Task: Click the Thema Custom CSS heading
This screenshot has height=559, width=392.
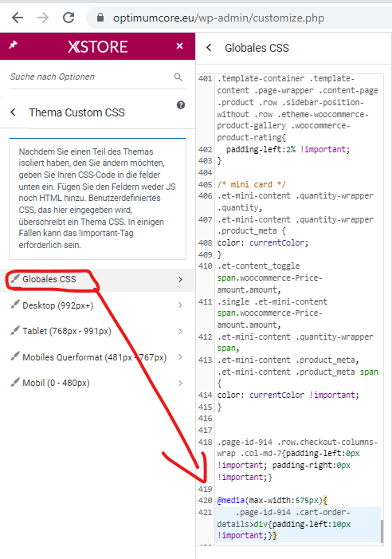Action: (77, 112)
